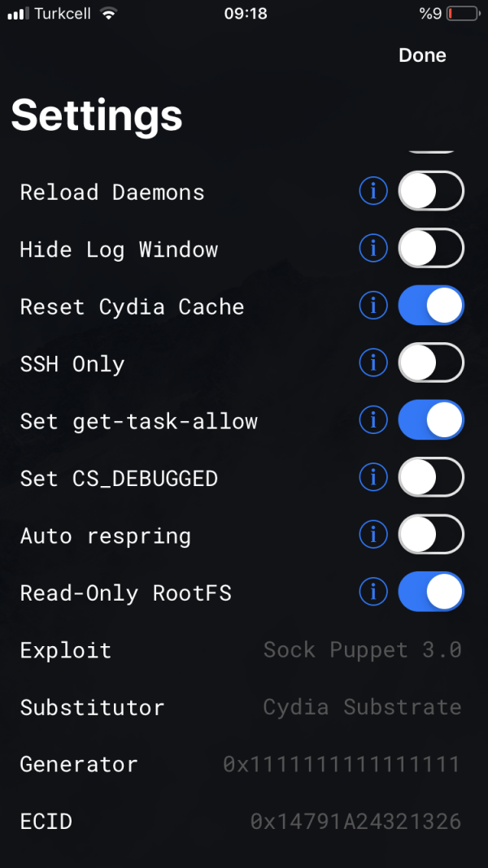Viewport: 488px width, 868px height.
Task: Turn off Read-Only RootFS switch
Action: pos(431,592)
